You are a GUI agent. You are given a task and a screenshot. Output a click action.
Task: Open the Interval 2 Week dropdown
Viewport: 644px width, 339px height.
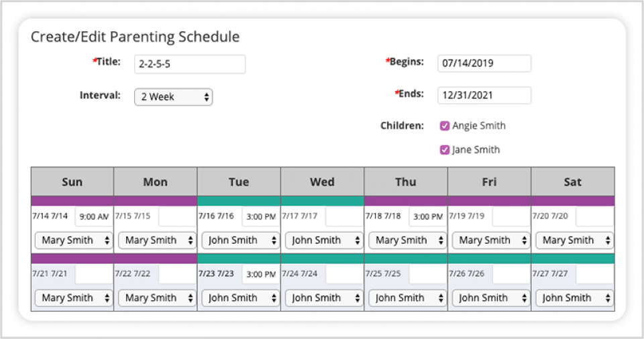click(173, 97)
